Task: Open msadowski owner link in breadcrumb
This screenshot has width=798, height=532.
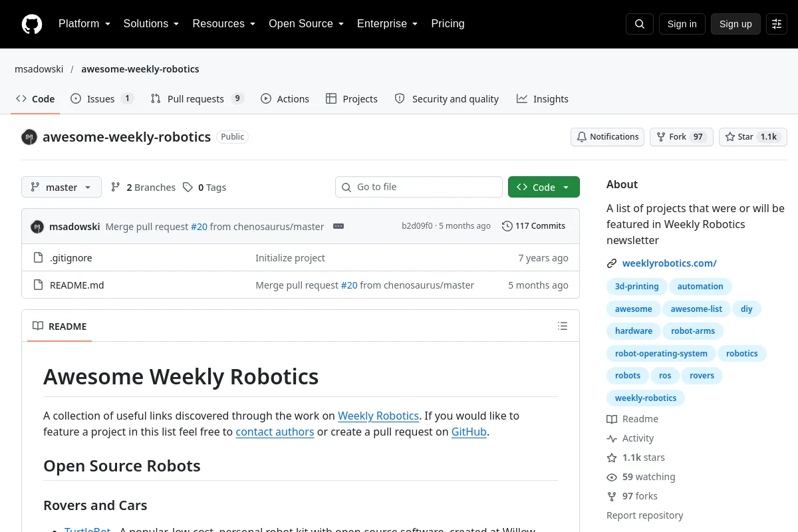Action: 39,69
